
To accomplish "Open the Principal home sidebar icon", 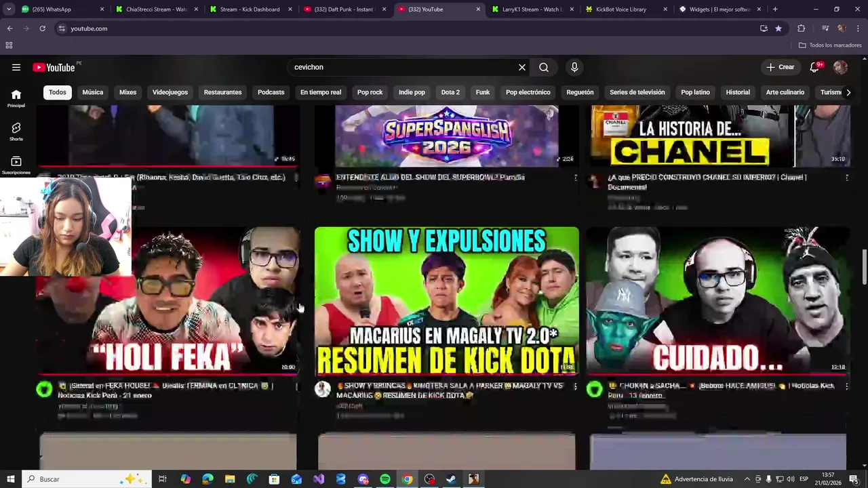I will coord(16,98).
